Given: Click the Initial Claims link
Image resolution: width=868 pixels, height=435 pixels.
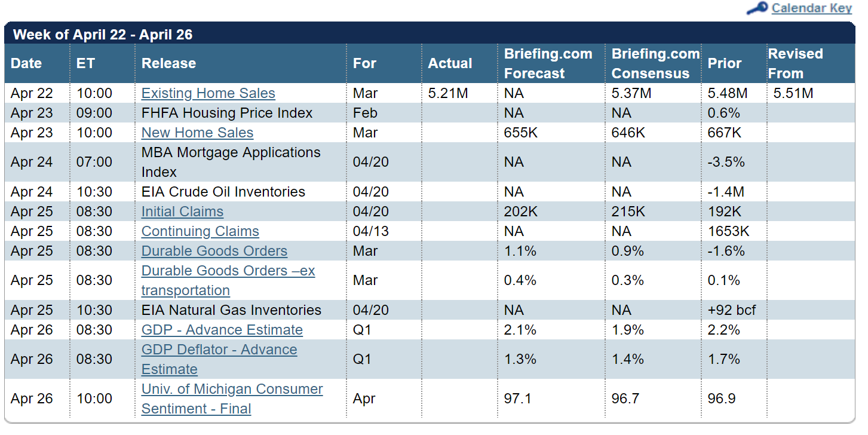Looking at the screenshot, I should point(182,212).
